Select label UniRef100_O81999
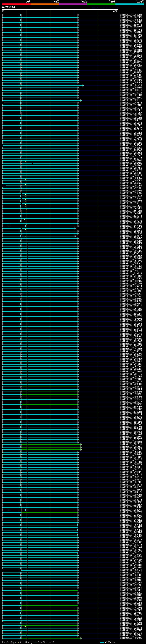Screen dimensions: 146x644 click(131, 115)
